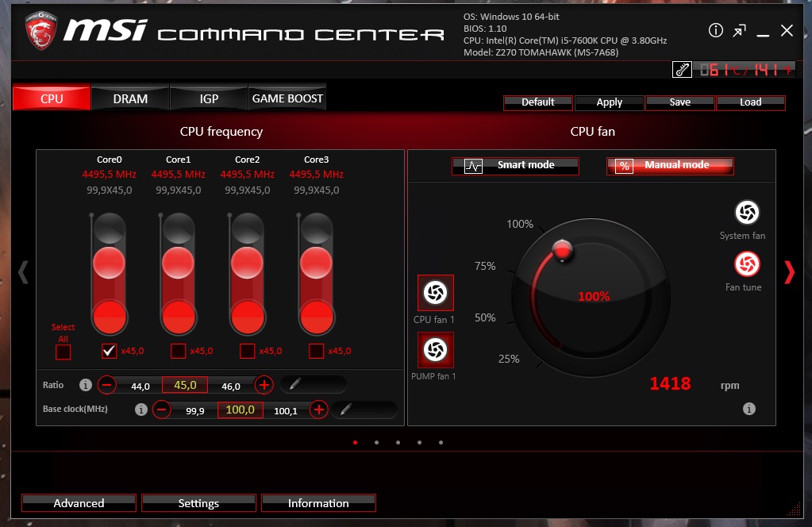
Task: Click the third page indicator dot
Action: point(398,443)
